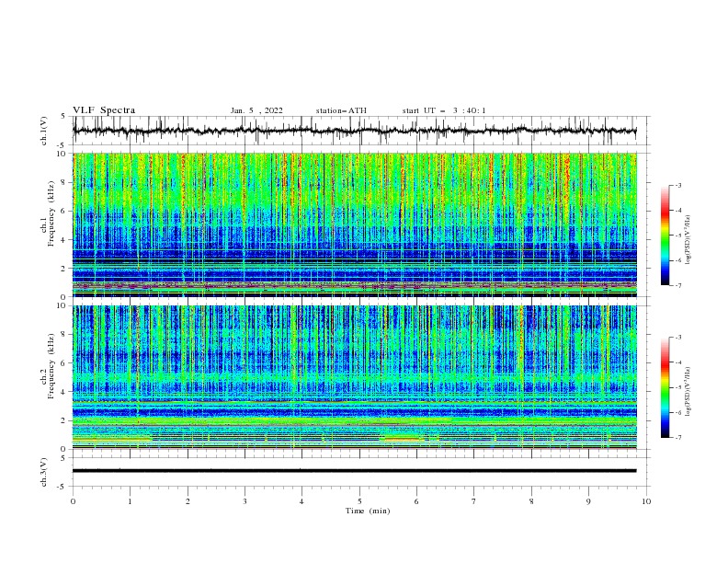
Task: Click the "1" tick on the time axis
Action: (130, 501)
